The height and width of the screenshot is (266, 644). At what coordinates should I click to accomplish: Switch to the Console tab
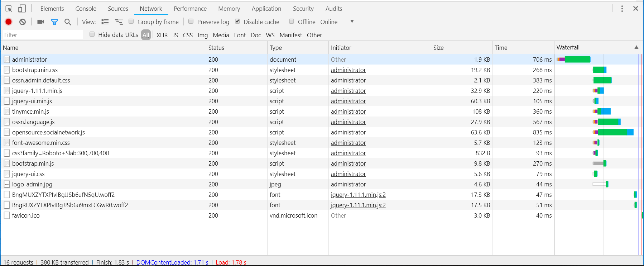(x=86, y=9)
